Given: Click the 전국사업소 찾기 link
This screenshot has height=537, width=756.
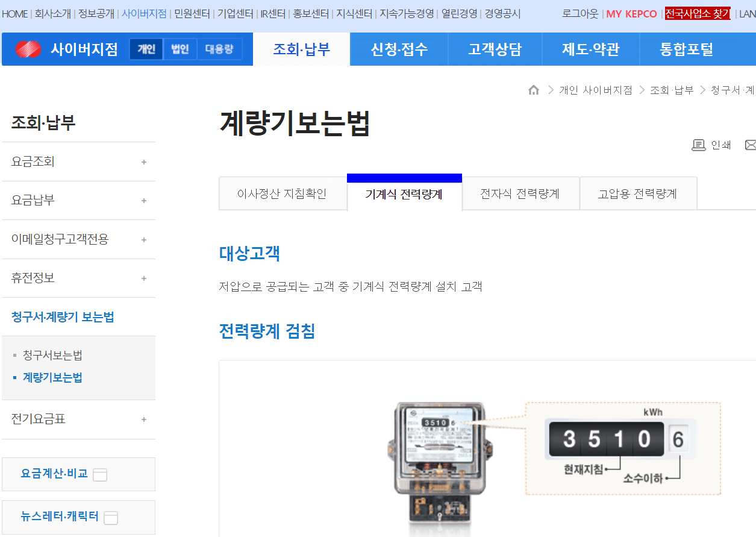Looking at the screenshot, I should click(x=698, y=13).
